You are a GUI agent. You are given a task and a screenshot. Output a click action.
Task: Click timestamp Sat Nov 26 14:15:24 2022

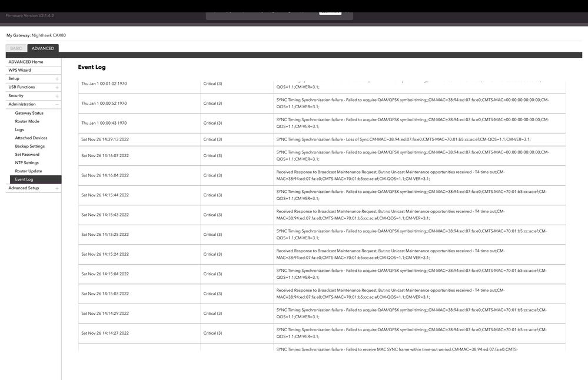pos(105,254)
